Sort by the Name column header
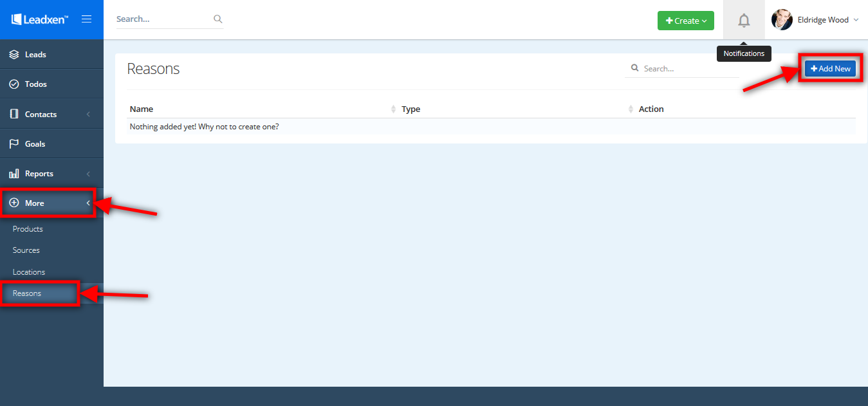 (142, 109)
